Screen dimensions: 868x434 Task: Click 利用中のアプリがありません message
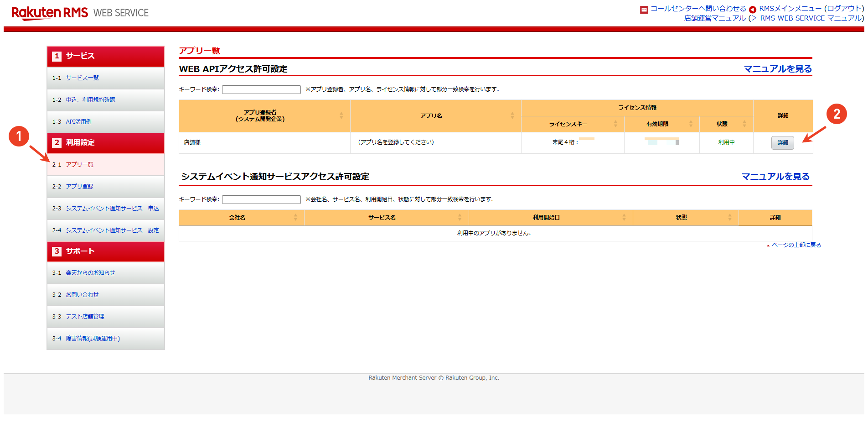(x=495, y=233)
